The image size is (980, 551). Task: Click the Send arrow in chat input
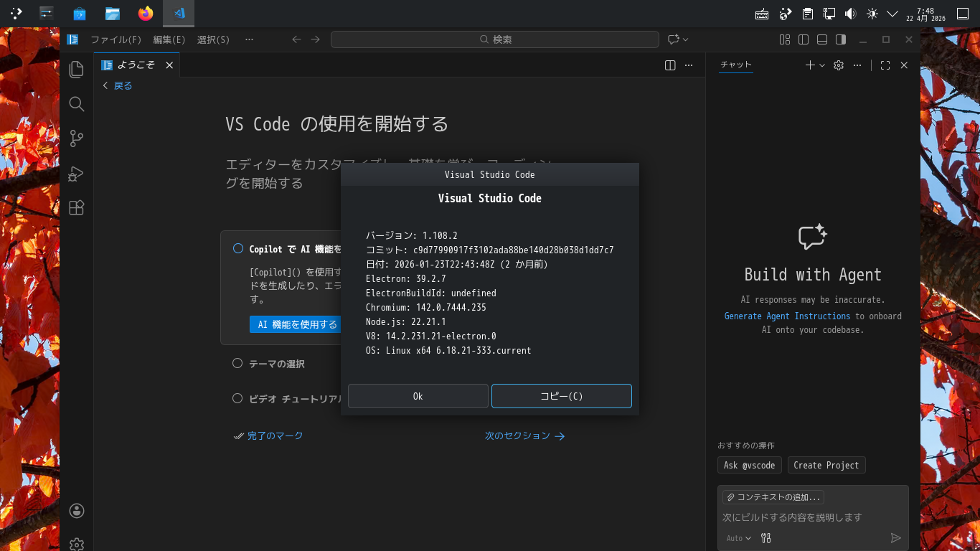tap(895, 538)
